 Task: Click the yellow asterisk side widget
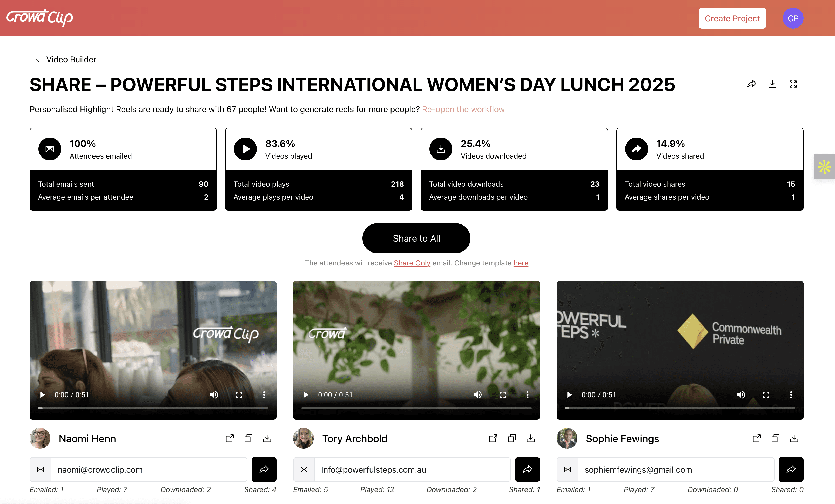click(825, 167)
